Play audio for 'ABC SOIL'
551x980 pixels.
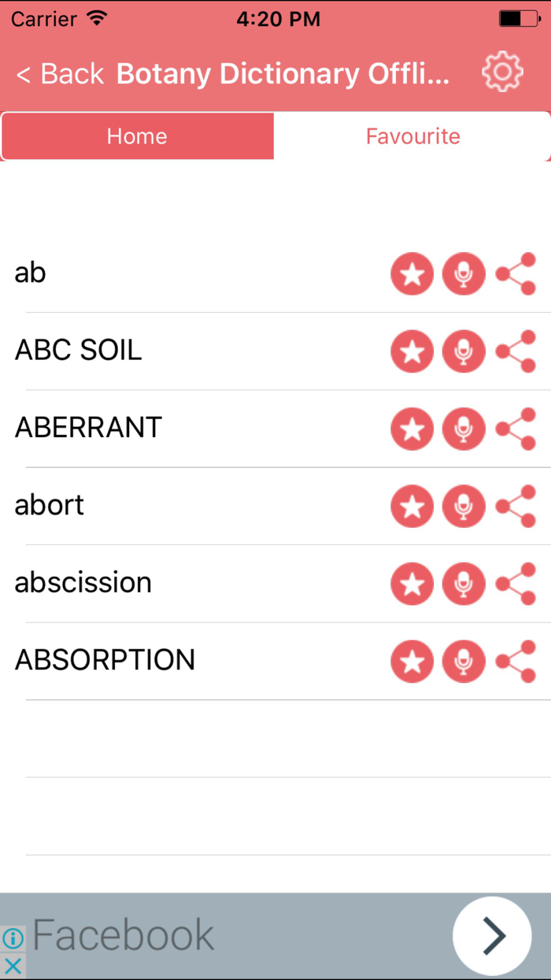coord(464,351)
